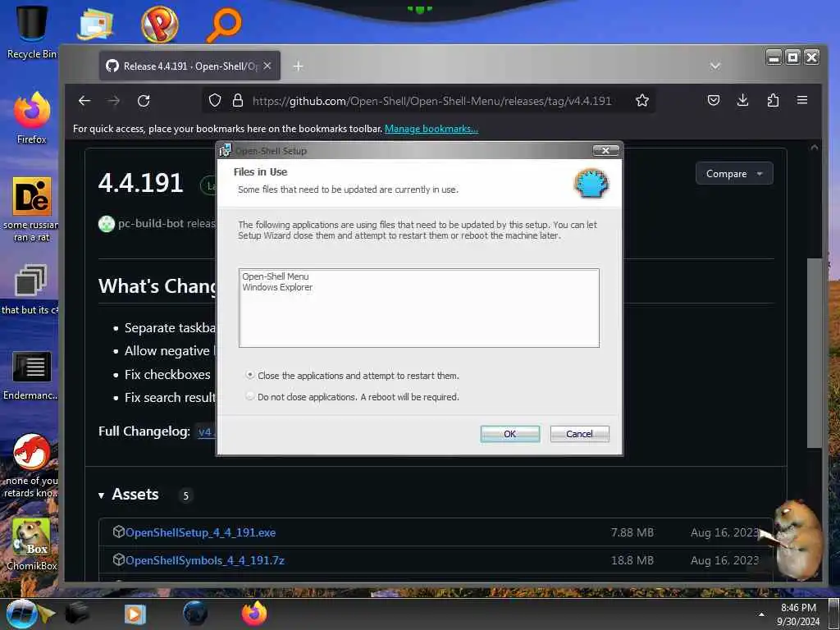840x630 pixels.
Task: Open the media player taskbar icon
Action: [135, 614]
